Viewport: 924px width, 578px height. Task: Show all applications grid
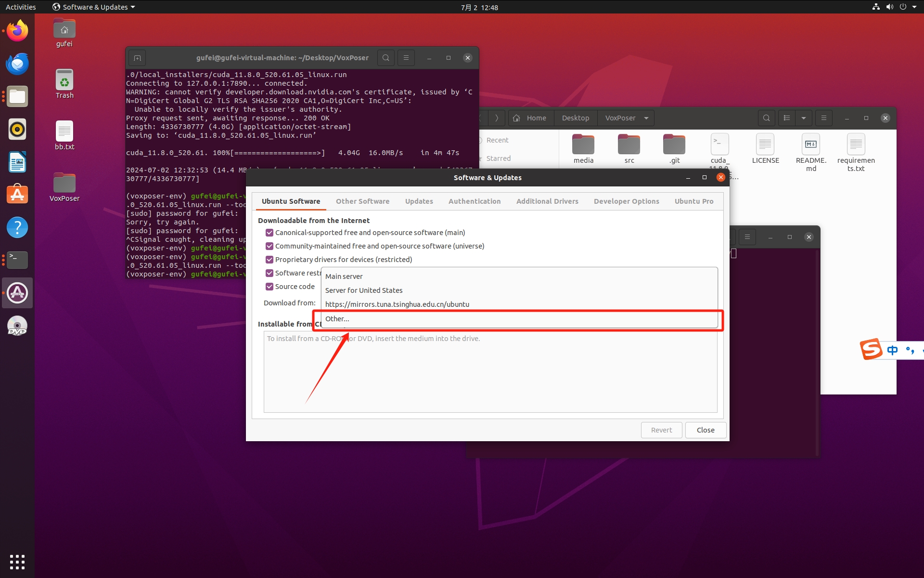coord(17,562)
